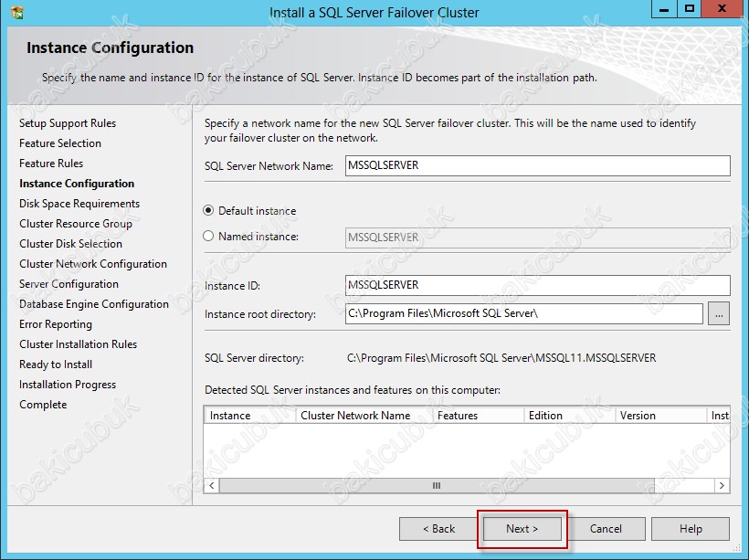Open the Disk Space Requirements step
The width and height of the screenshot is (749, 560).
[79, 204]
